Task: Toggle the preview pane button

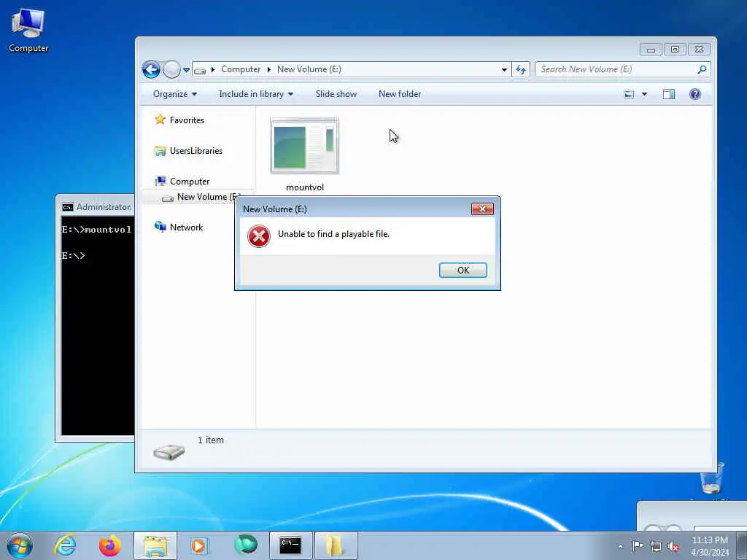Action: pos(669,94)
